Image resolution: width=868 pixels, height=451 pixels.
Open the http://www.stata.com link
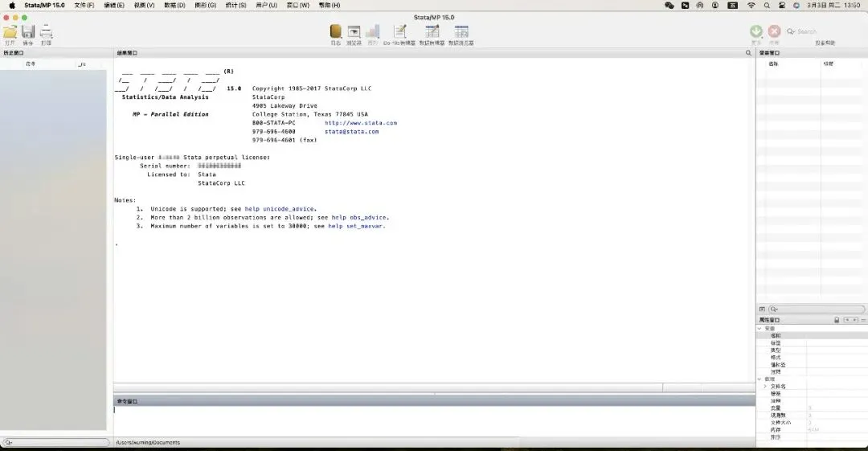coord(361,123)
